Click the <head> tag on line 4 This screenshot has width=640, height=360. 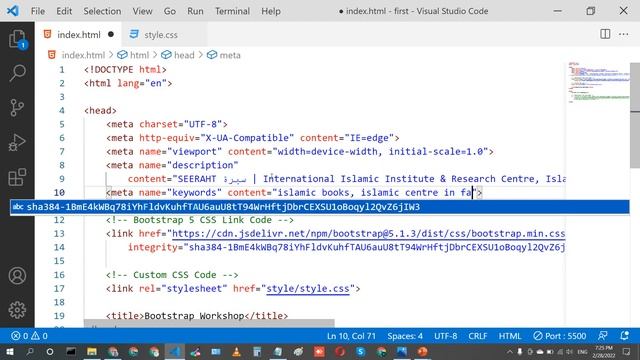point(100,111)
